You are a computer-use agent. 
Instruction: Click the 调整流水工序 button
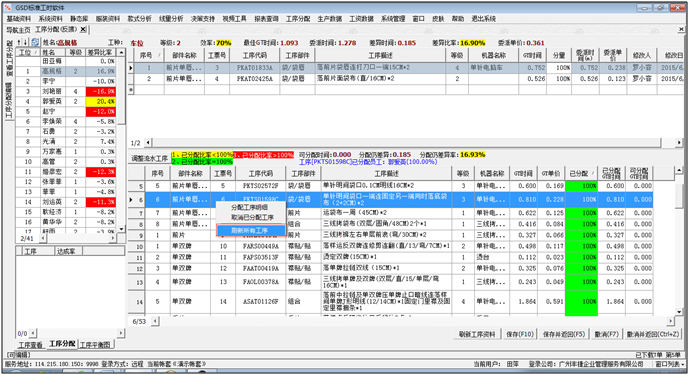pyautogui.click(x=150, y=158)
